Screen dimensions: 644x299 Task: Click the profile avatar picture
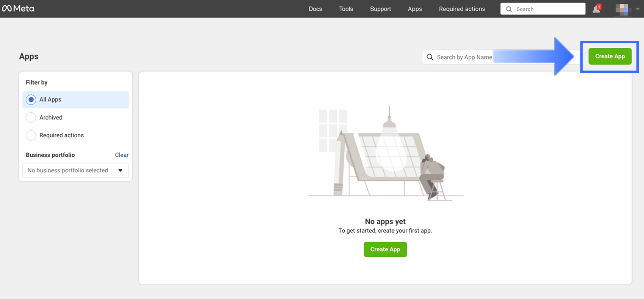coord(622,9)
